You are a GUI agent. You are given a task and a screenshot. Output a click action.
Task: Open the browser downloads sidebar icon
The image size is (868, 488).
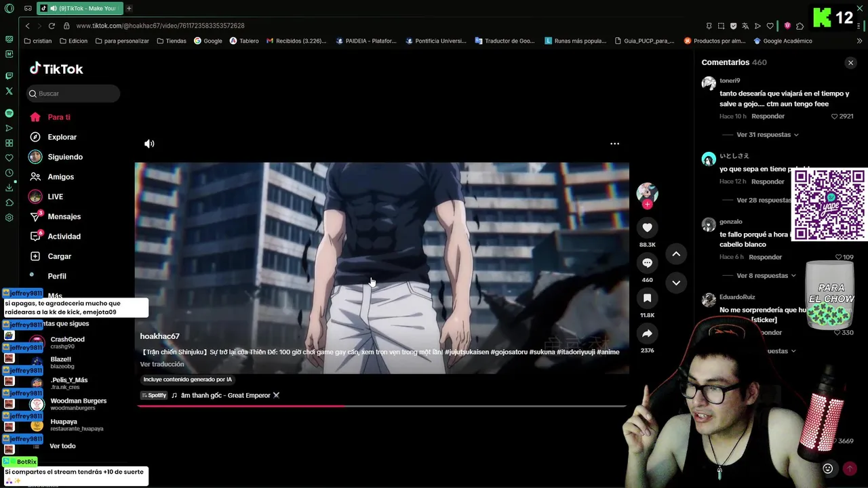[x=9, y=188]
